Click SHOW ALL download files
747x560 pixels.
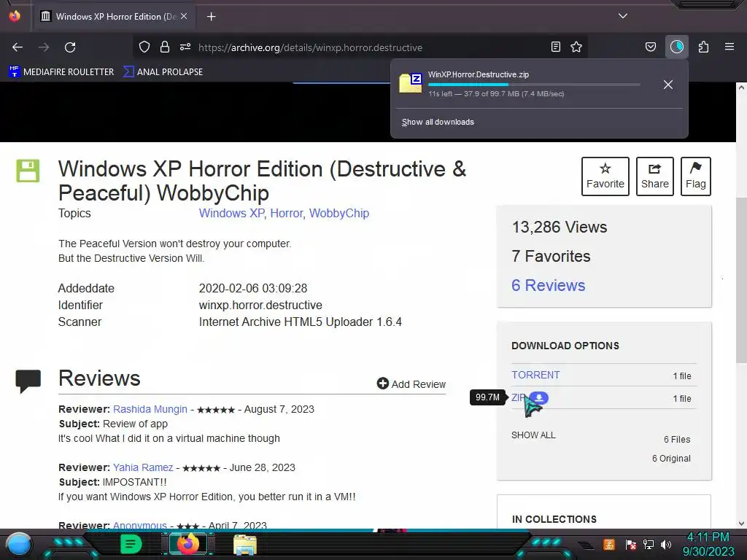pyautogui.click(x=533, y=435)
